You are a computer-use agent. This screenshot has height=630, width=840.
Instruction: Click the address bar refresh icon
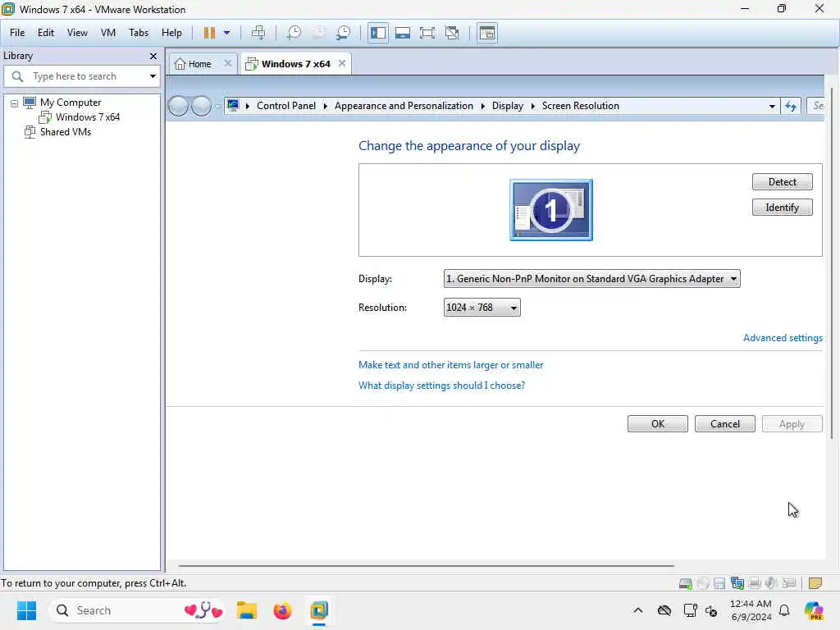pos(791,106)
